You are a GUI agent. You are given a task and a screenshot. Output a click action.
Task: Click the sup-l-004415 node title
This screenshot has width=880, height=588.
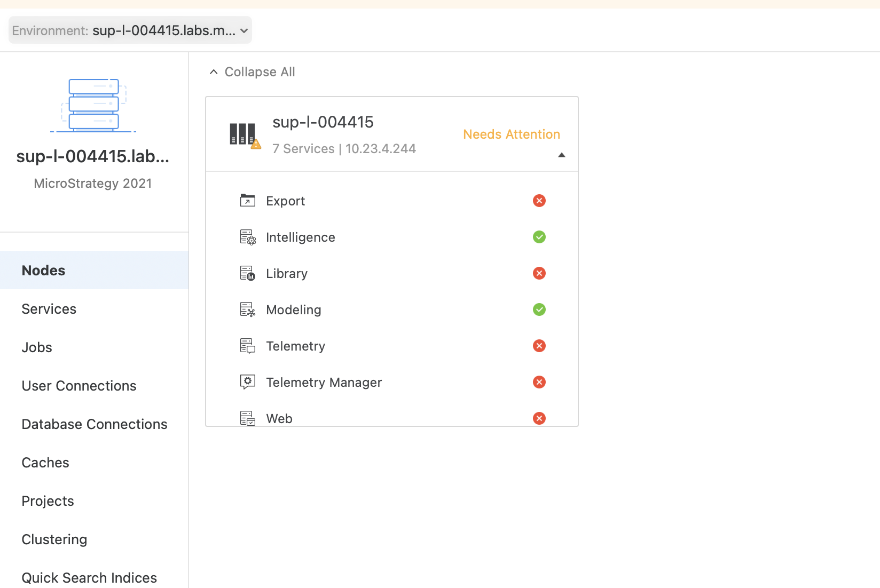(x=323, y=122)
